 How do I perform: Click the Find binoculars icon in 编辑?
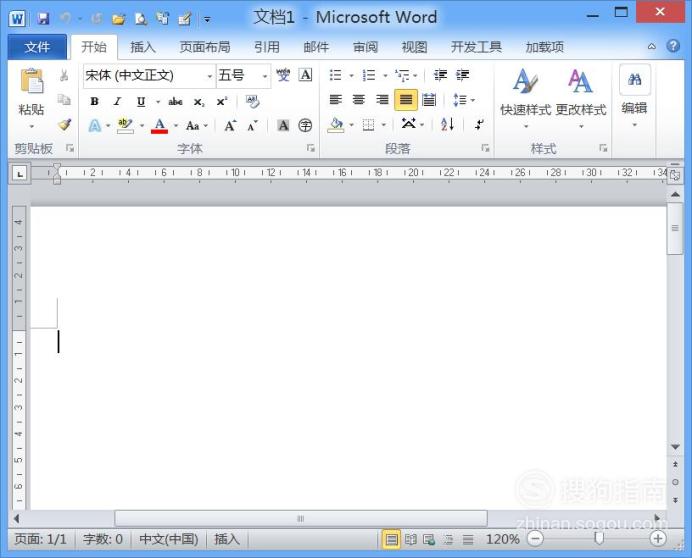coord(635,80)
